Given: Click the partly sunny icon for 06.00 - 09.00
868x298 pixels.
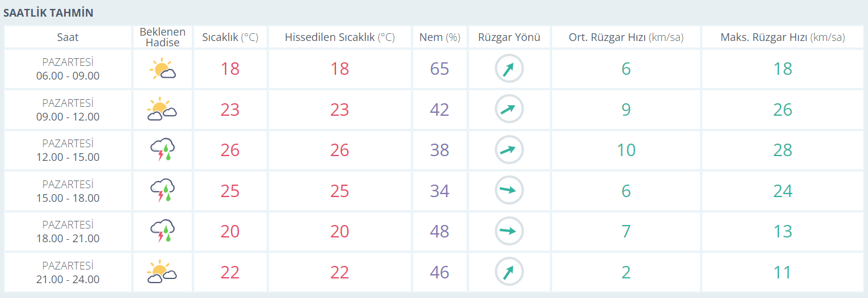Looking at the screenshot, I should click(163, 69).
